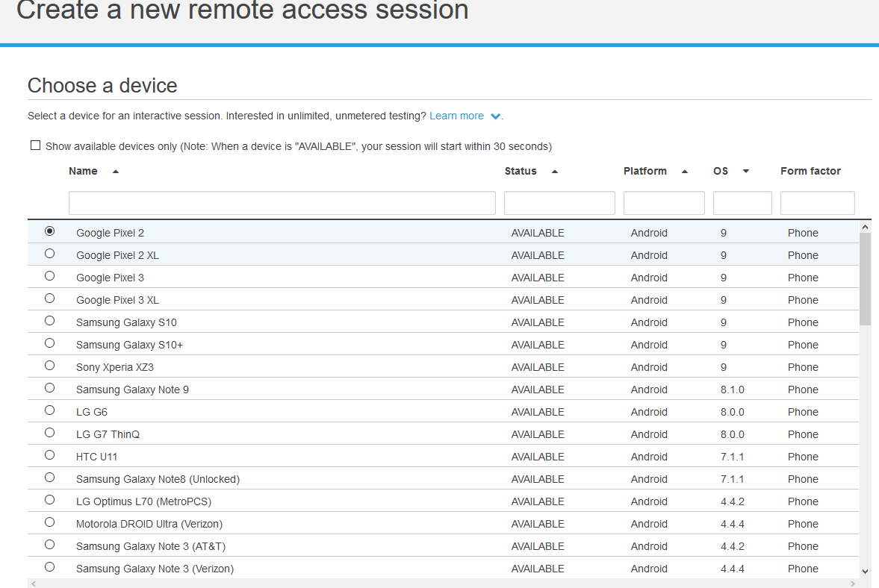Expand the Learn more chevron
Screen dimensions: 879x588
496,116
